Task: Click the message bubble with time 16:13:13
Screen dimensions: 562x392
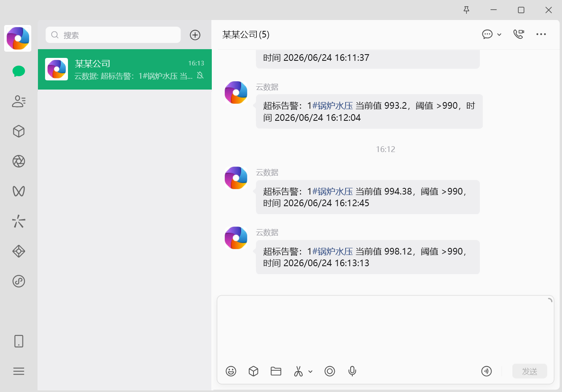Action: [368, 257]
